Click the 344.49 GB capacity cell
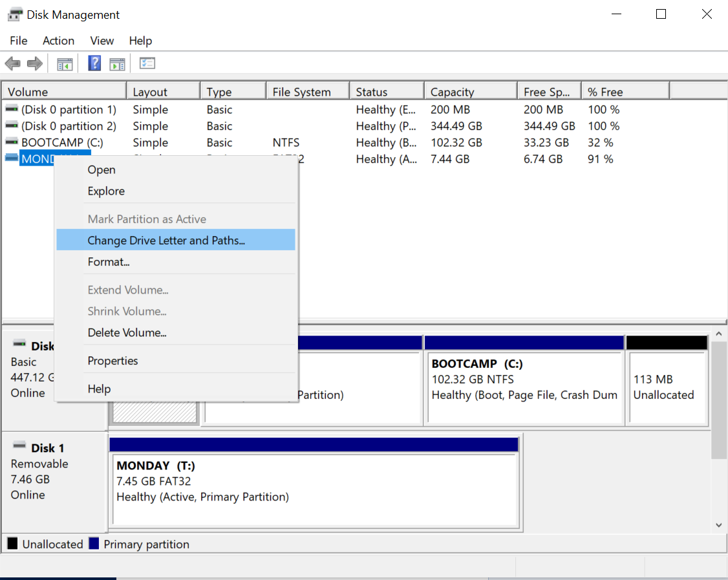This screenshot has width=728, height=580. (x=456, y=126)
